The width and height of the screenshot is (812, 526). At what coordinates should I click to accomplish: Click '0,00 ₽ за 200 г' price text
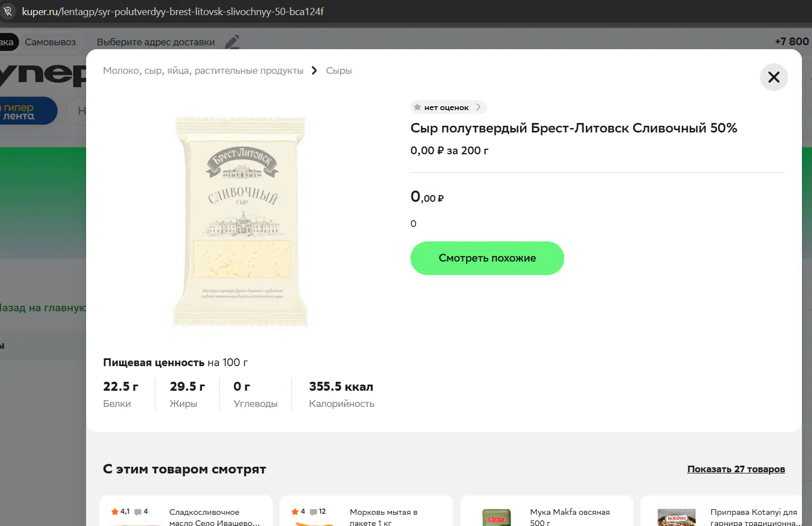click(x=450, y=150)
